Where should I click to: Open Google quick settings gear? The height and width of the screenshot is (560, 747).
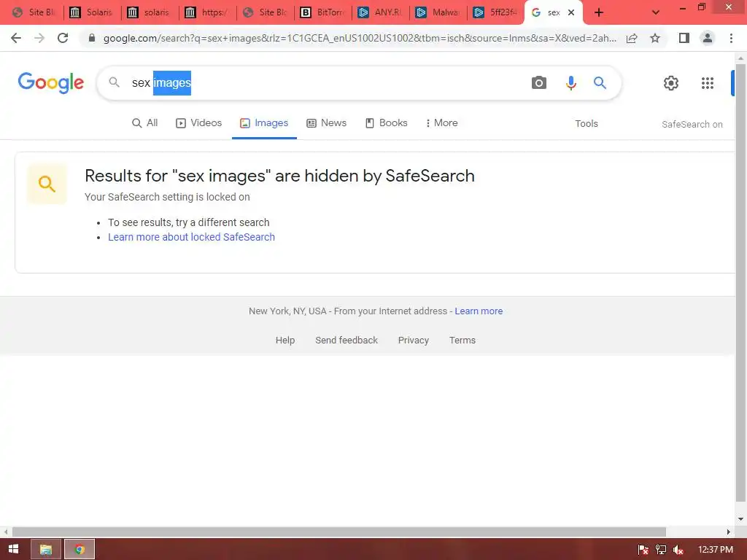click(671, 83)
